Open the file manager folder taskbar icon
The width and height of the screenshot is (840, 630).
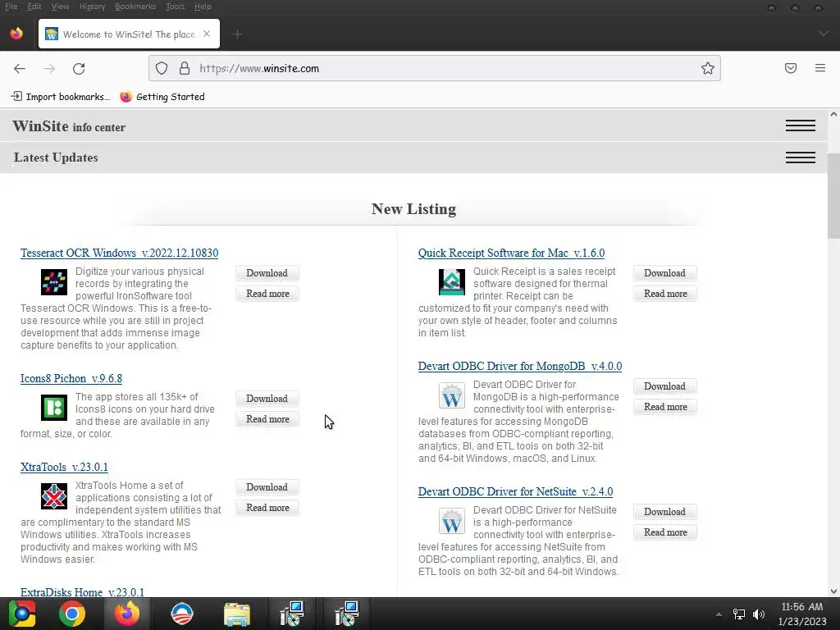pyautogui.click(x=236, y=614)
